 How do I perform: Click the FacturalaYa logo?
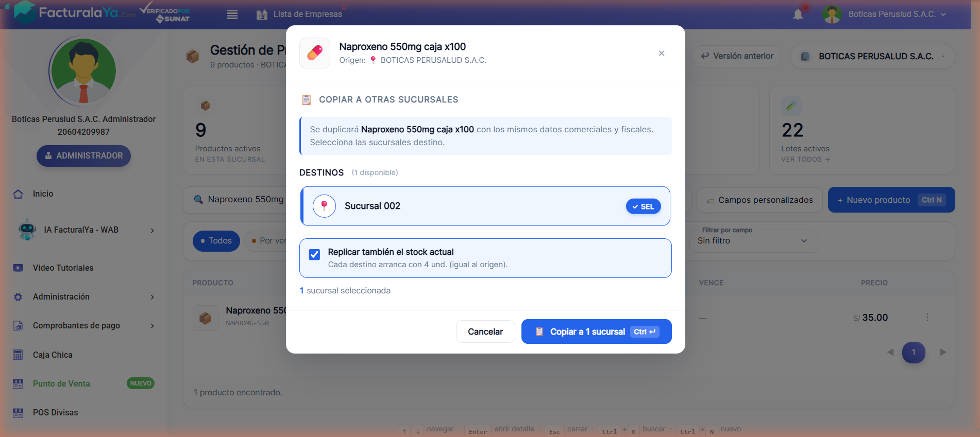75,12
